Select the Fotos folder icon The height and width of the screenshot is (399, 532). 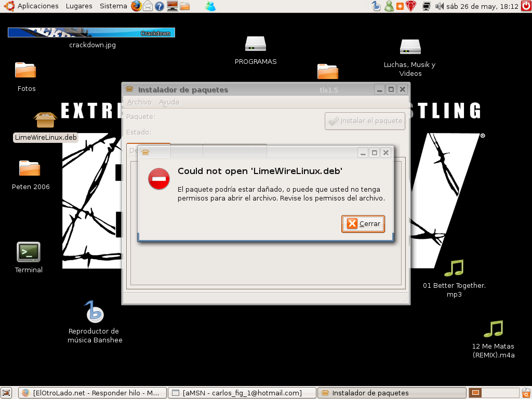25,70
